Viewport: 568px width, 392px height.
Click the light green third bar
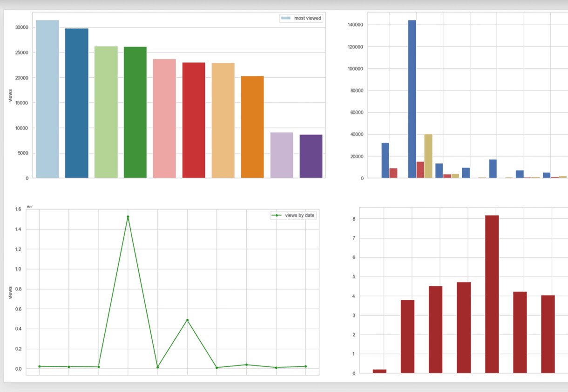point(106,112)
